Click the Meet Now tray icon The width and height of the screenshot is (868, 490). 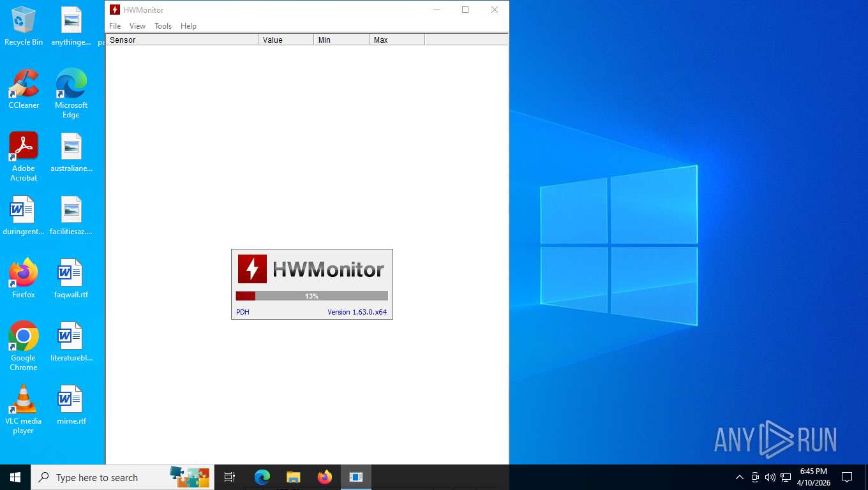pos(755,477)
